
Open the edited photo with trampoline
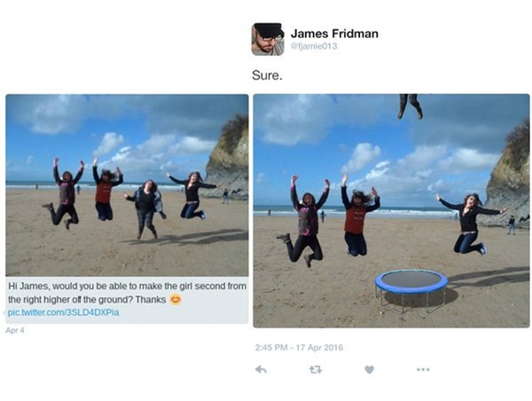391,211
